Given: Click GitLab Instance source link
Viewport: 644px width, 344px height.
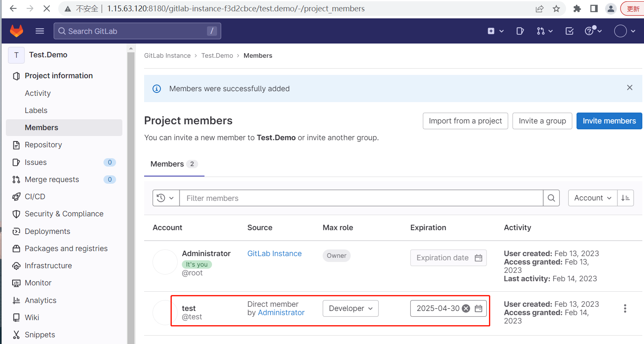Looking at the screenshot, I should tap(274, 254).
